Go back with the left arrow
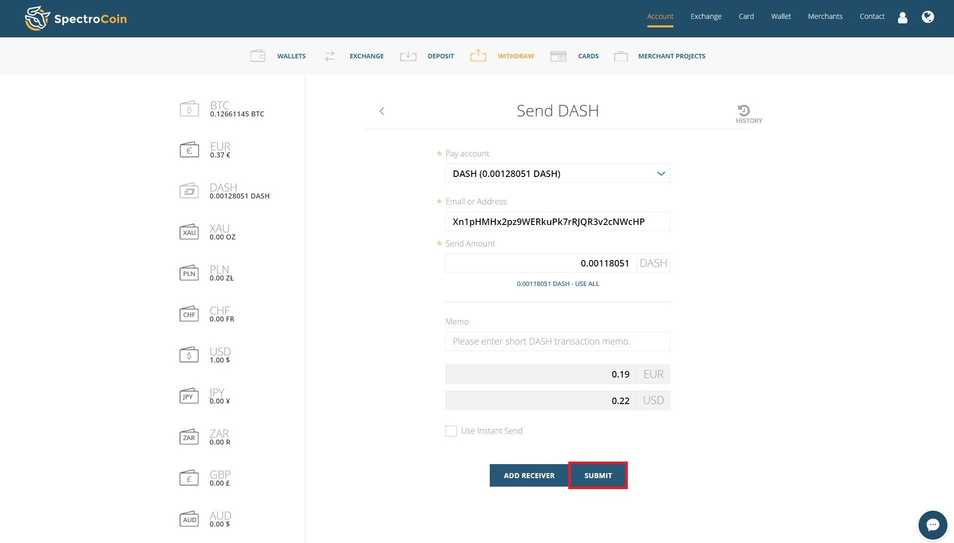Image resolution: width=954 pixels, height=543 pixels. pos(381,111)
